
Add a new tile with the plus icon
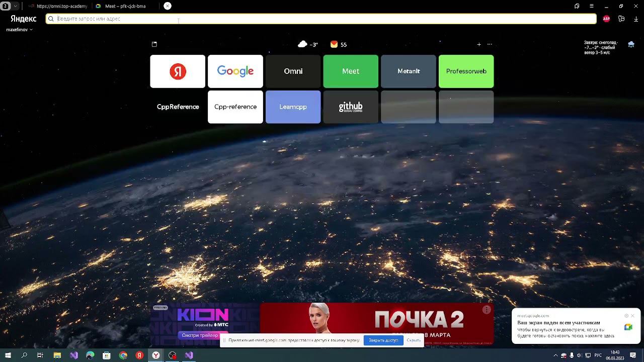479,44
